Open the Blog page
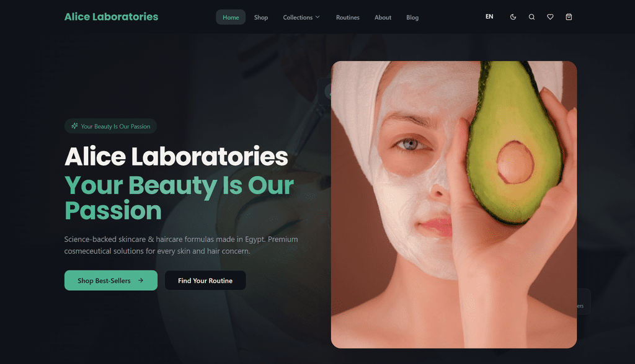This screenshot has height=364, width=635. tap(412, 17)
